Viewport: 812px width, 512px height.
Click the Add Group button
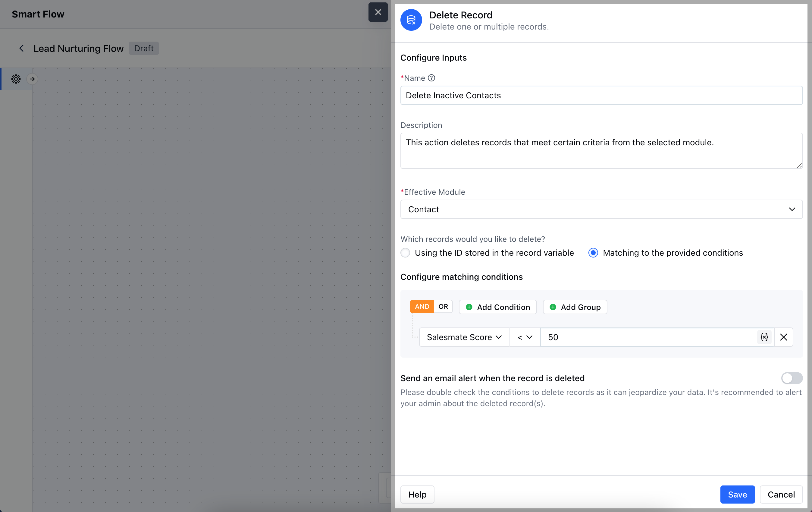(x=575, y=307)
